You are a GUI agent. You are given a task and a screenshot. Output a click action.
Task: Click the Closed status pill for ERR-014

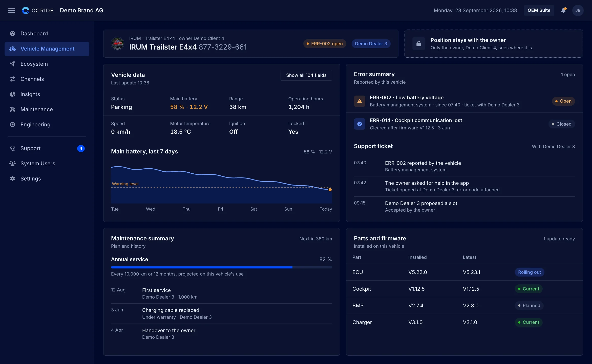tap(562, 124)
